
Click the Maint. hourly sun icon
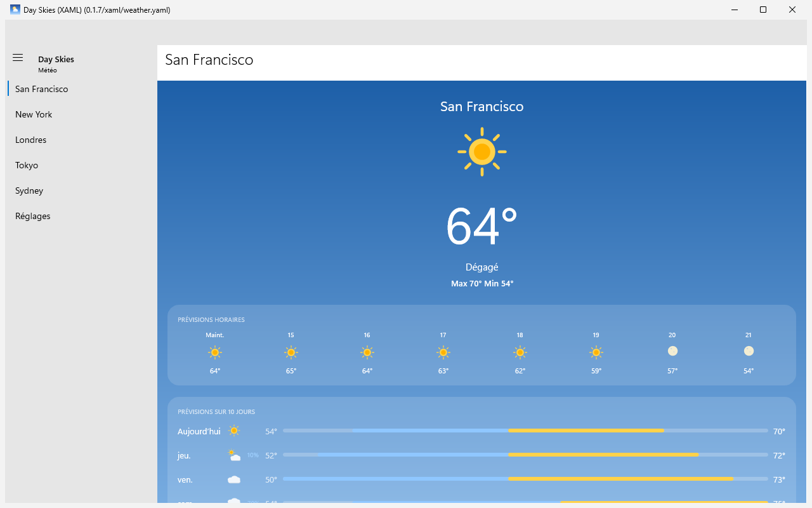(215, 352)
